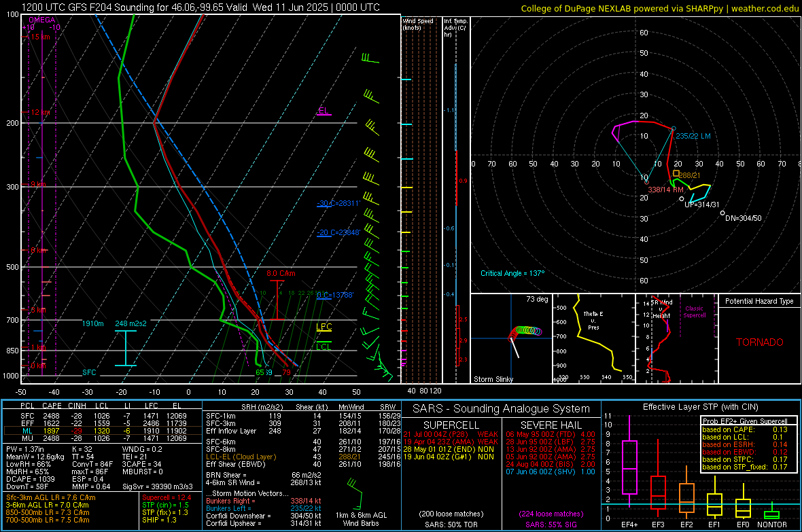Click the 1km & 6km AGL Wind Barbs caption
Image resolution: width=802 pixels, height=532 pixels.
(x=361, y=519)
